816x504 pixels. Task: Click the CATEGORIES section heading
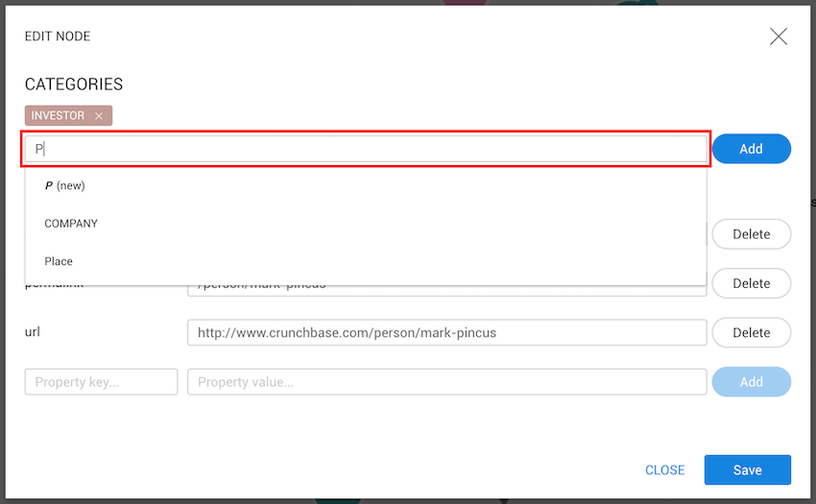[74, 84]
